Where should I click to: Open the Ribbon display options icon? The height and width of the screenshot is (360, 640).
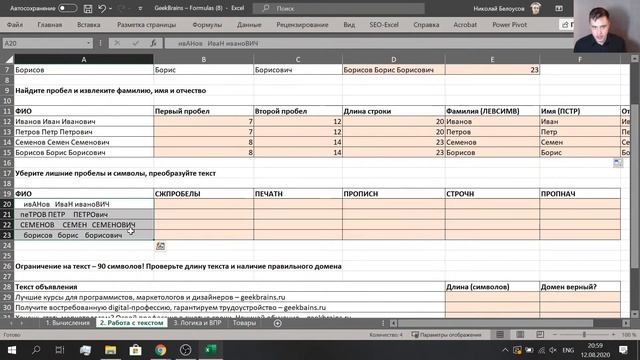click(x=559, y=8)
